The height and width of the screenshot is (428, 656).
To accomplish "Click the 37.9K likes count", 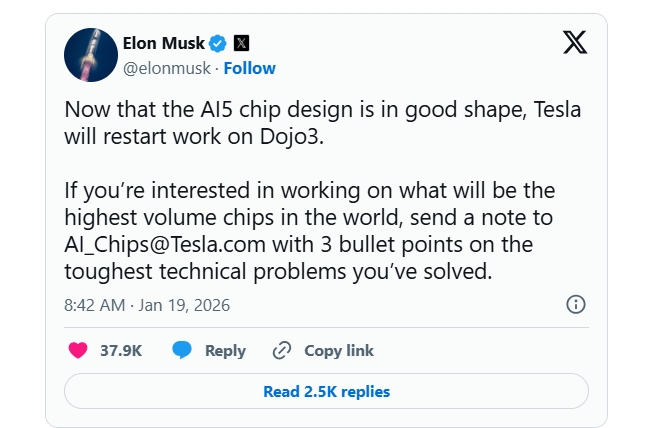I will [x=121, y=350].
